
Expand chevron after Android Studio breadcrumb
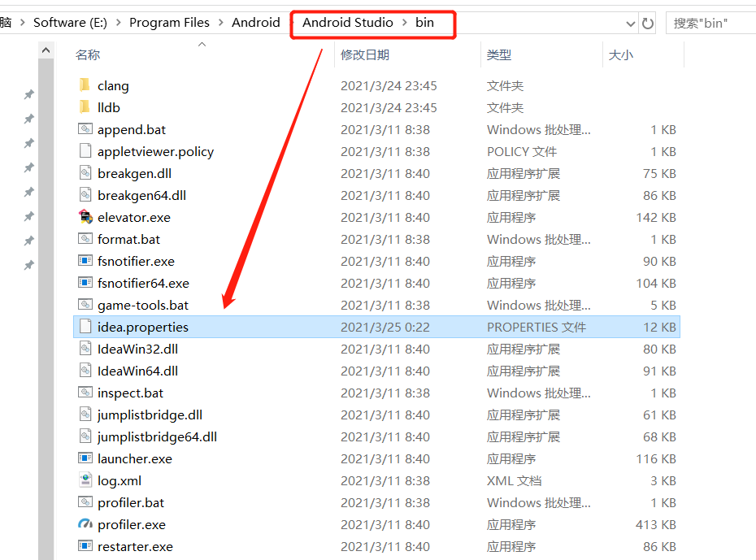(x=405, y=23)
